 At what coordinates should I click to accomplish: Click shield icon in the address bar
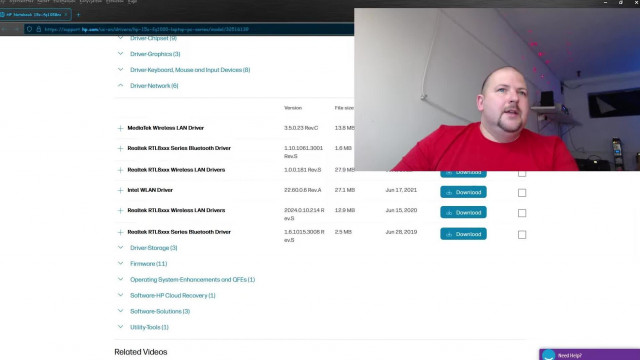29,29
